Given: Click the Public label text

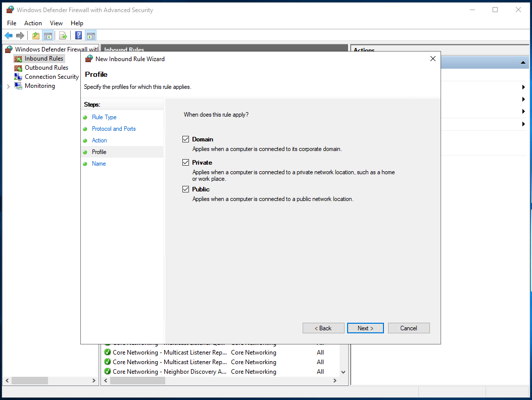Looking at the screenshot, I should [201, 189].
